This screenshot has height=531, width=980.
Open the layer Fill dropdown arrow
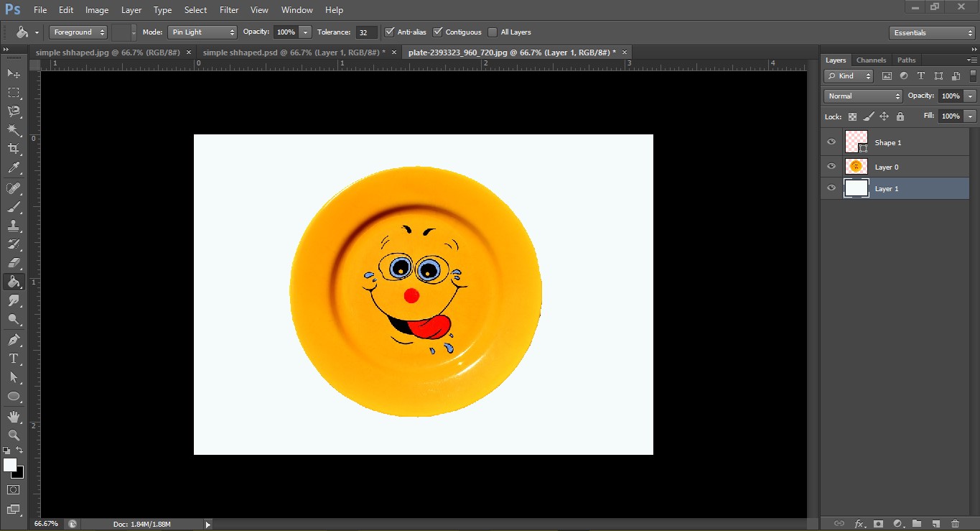click(971, 116)
